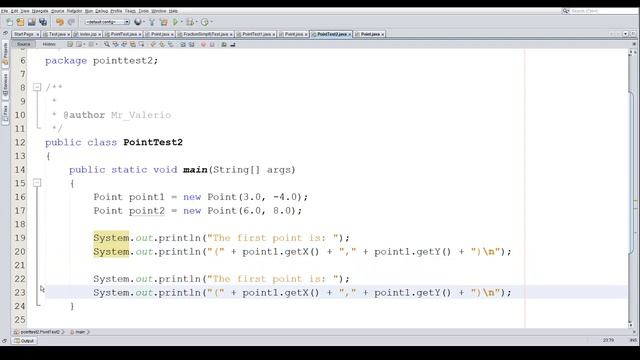The image size is (640, 360).
Task: Click the Stop Macro Recording icon
Action: [212, 44]
